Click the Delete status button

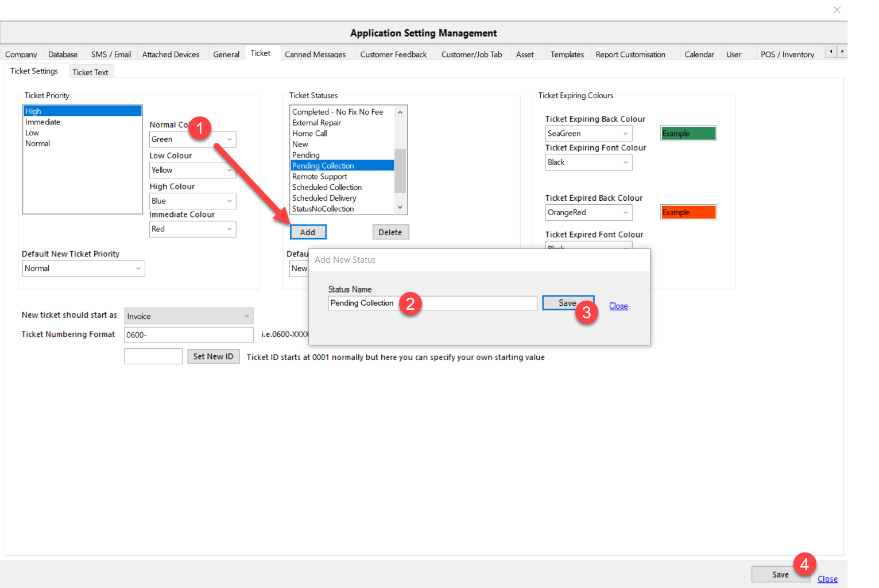click(x=390, y=232)
